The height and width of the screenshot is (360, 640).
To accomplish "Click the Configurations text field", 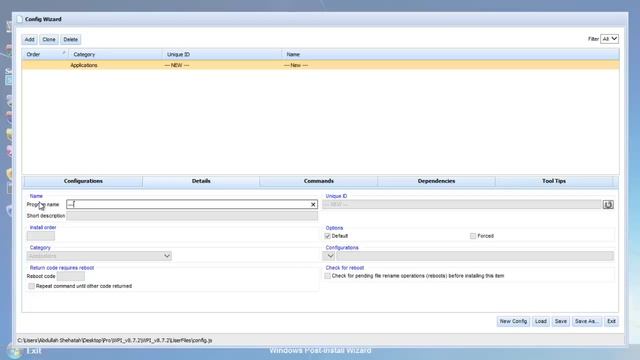I will (475, 256).
